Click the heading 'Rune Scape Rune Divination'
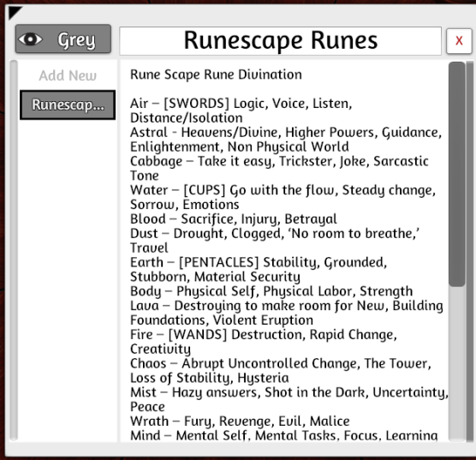The width and height of the screenshot is (476, 460). 216,75
